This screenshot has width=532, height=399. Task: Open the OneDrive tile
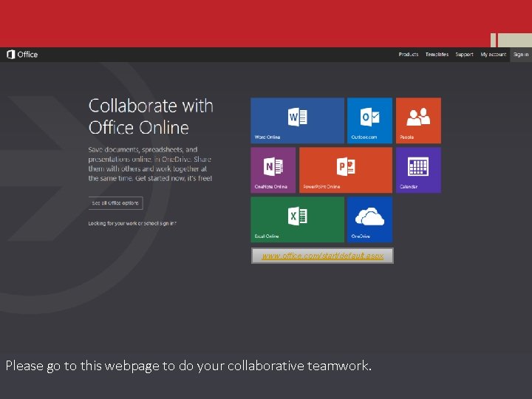370,219
